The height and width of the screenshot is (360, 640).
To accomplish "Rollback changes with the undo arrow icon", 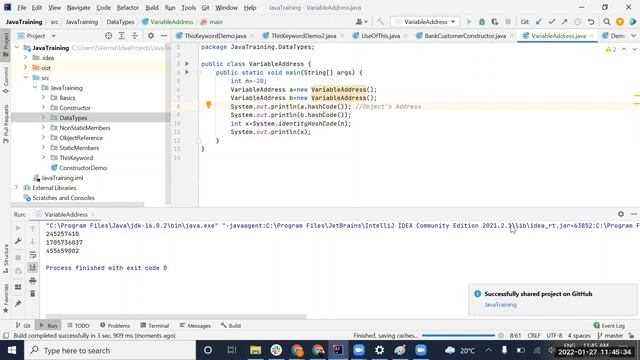I will (591, 22).
